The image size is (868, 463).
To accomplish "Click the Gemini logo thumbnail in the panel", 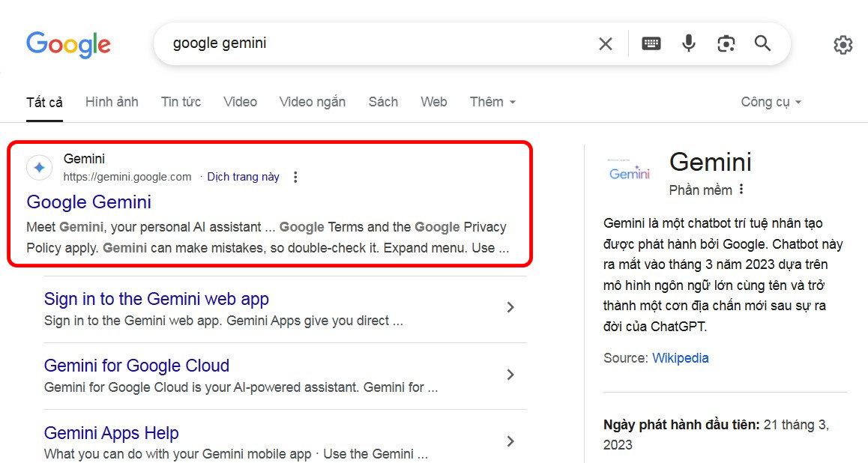I will point(629,171).
